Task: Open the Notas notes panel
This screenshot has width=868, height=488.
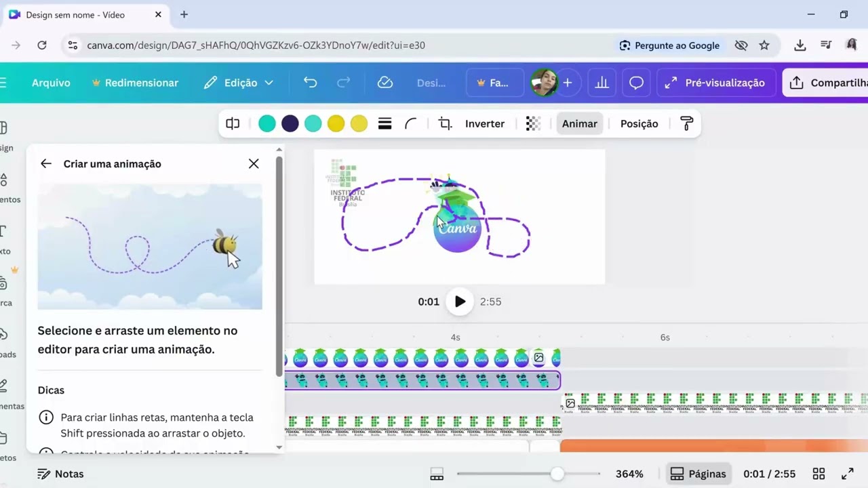Action: 60,474
